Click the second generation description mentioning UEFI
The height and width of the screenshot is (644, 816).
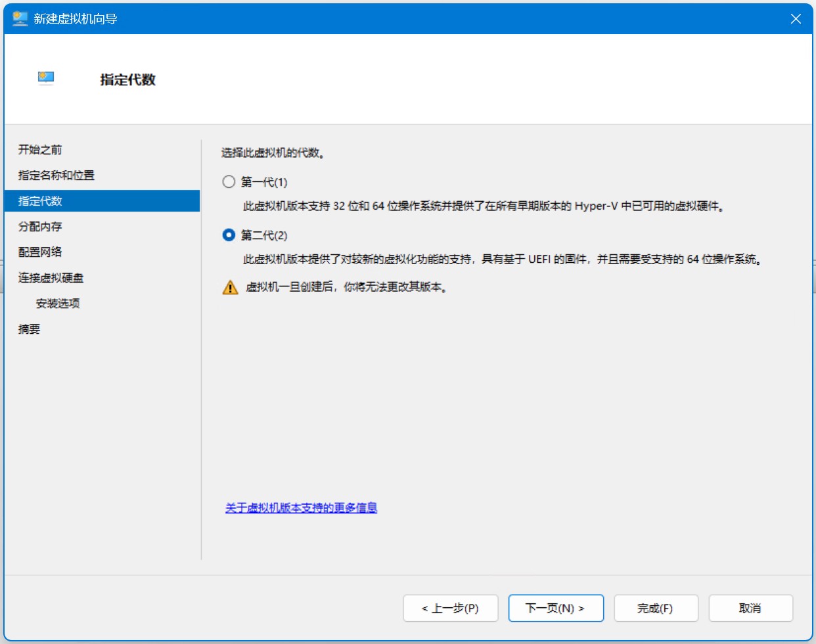click(503, 260)
